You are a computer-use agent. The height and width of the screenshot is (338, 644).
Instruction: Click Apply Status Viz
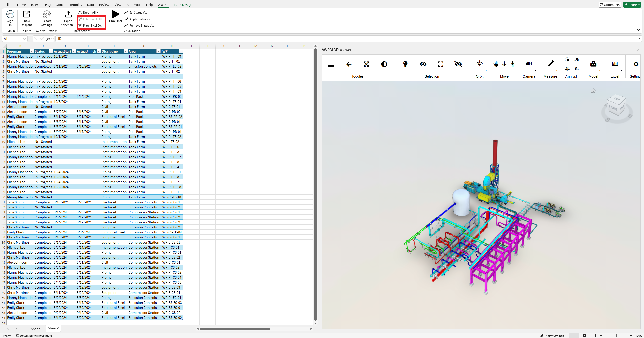137,19
